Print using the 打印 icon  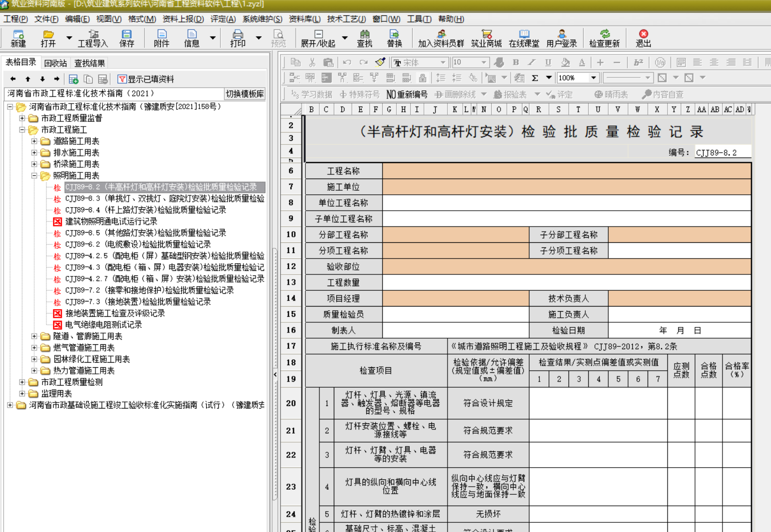click(238, 39)
